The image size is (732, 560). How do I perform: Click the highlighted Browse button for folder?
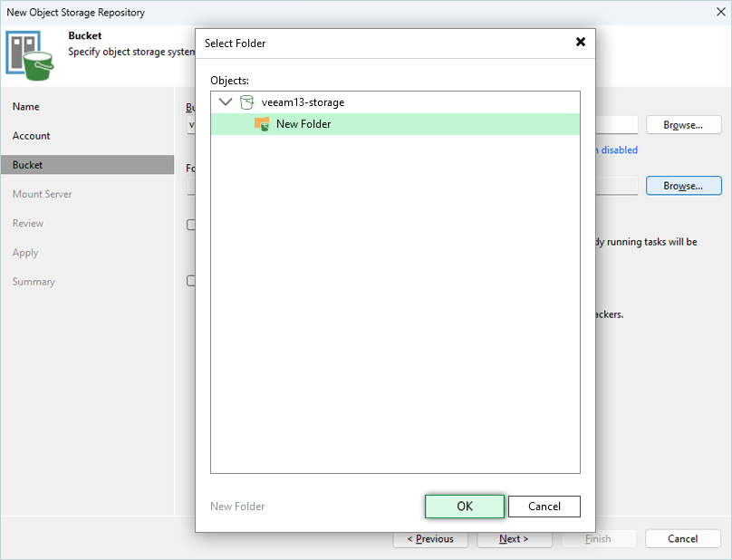[682, 186]
